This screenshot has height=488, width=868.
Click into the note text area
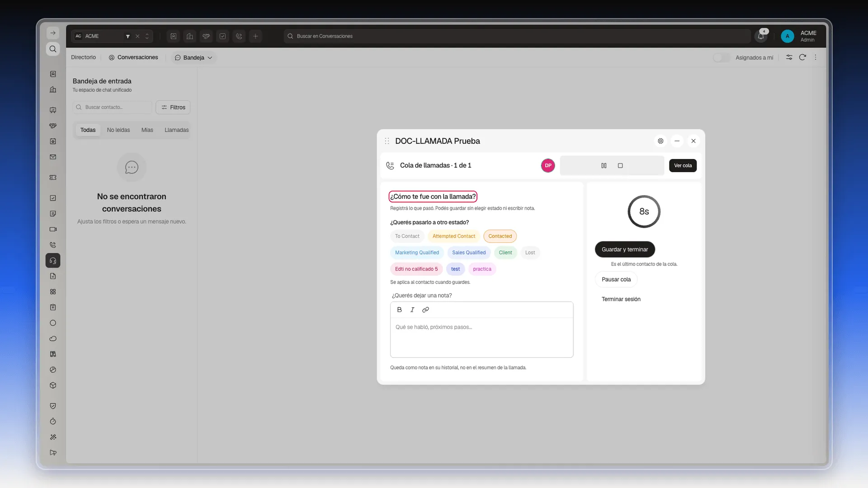(481, 338)
